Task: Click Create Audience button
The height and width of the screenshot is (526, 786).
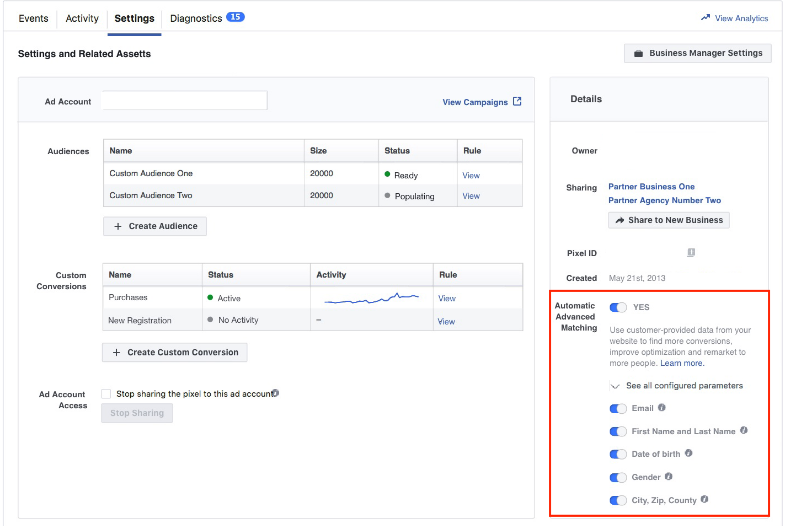Action: [x=155, y=226]
